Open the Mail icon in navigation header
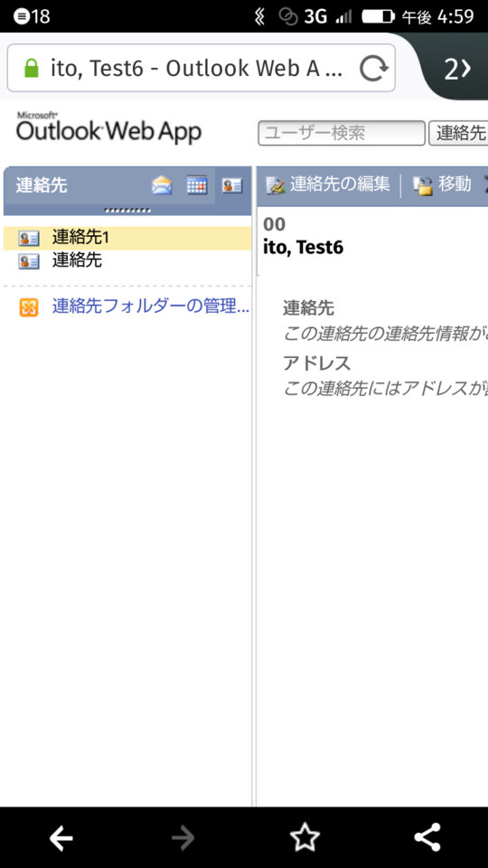 [x=162, y=184]
